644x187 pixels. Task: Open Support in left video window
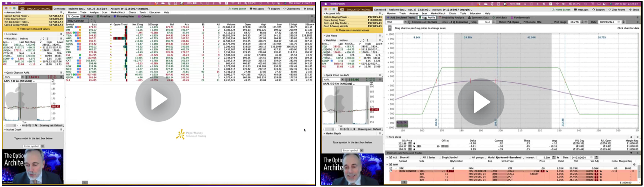point(273,9)
